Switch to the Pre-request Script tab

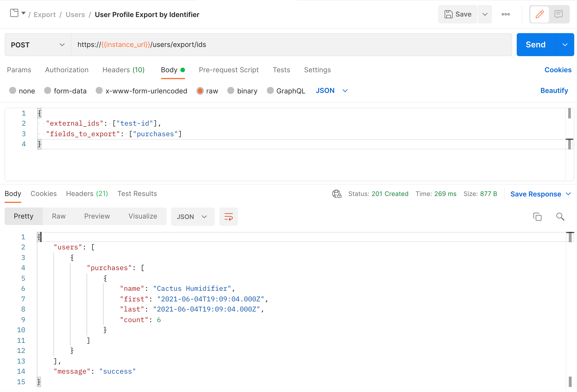tap(228, 70)
